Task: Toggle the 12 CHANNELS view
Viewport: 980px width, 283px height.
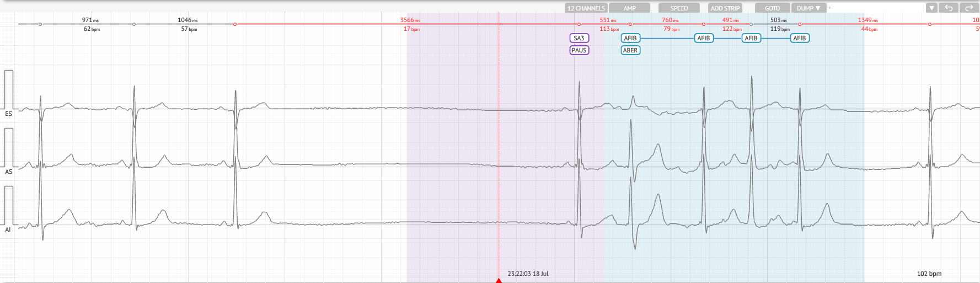Action: (x=586, y=8)
